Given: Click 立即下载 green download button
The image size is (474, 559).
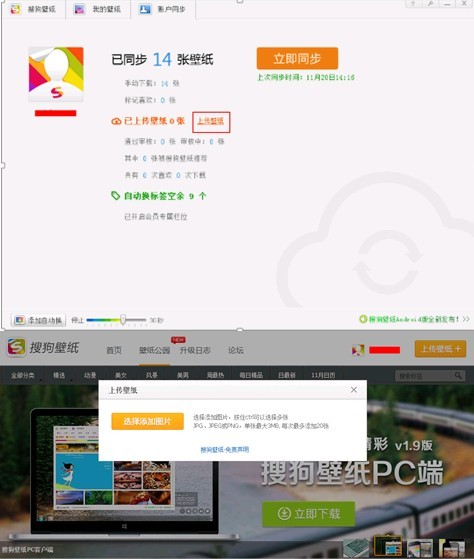Looking at the screenshot, I should [309, 514].
